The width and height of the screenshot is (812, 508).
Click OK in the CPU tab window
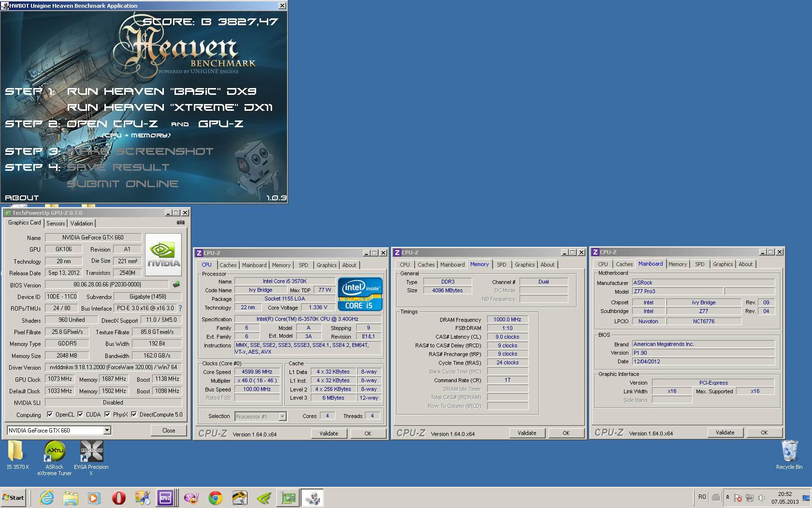(x=368, y=433)
